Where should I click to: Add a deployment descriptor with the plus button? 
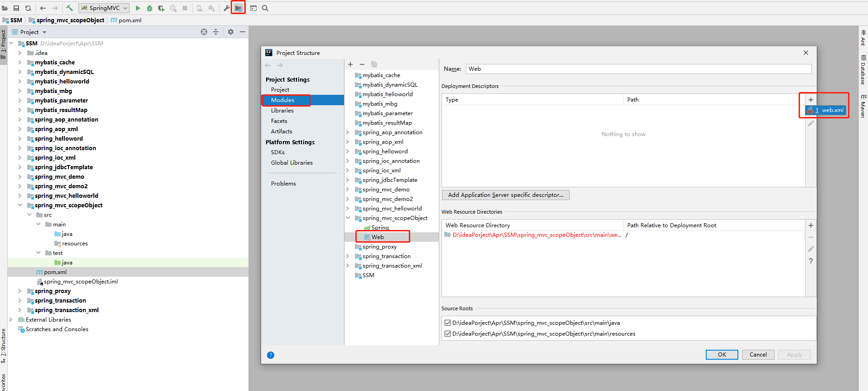coord(811,100)
